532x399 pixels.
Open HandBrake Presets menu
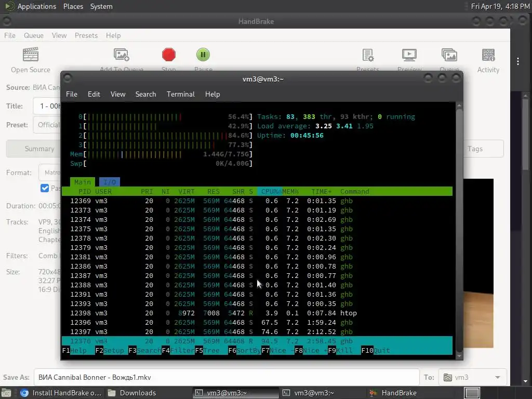(86, 35)
